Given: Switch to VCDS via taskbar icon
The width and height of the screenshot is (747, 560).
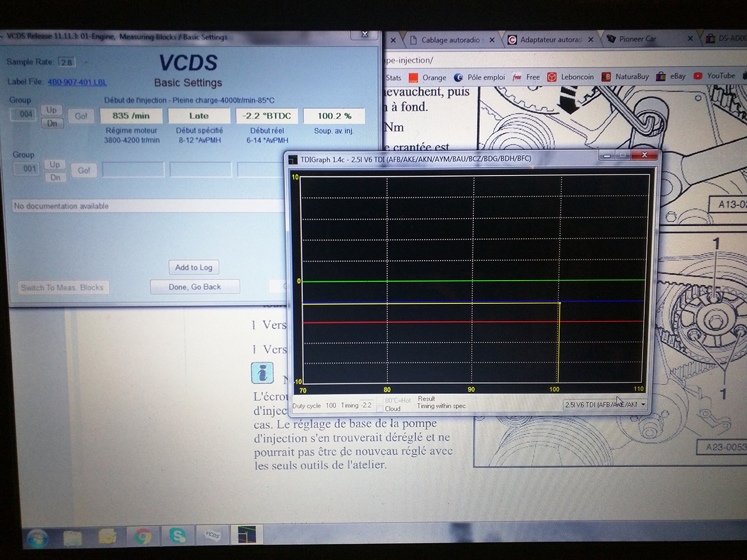Looking at the screenshot, I should [212, 535].
